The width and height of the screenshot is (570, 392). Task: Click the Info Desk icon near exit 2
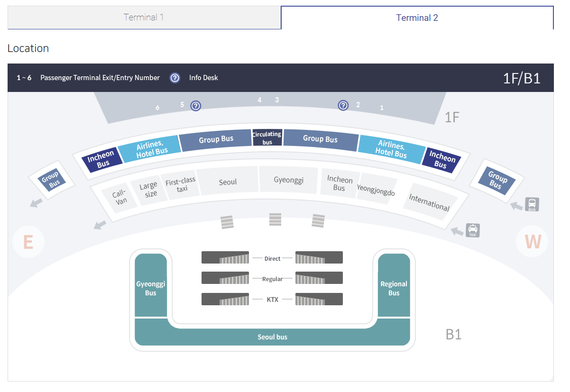[x=343, y=105]
